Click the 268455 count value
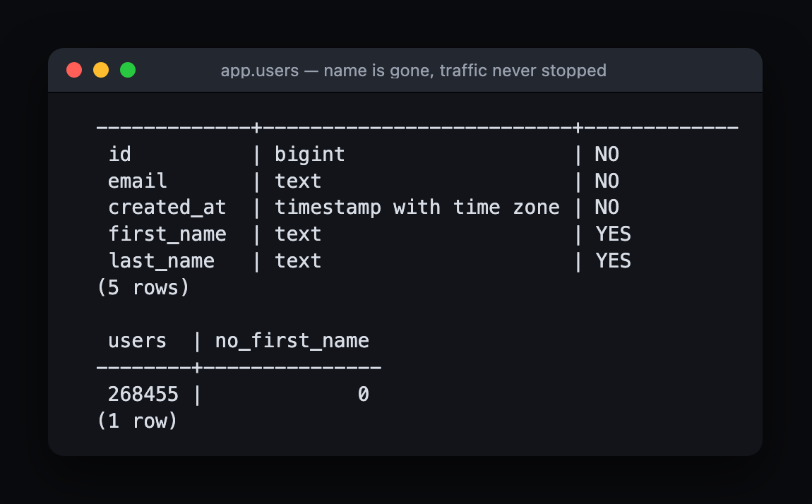 point(143,395)
